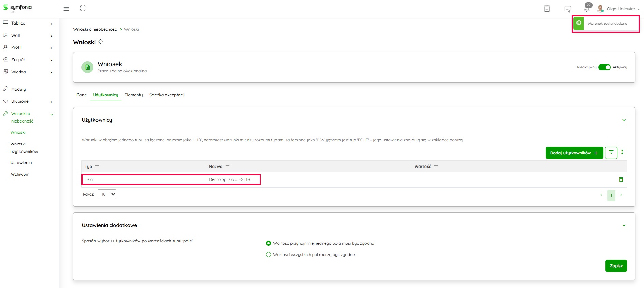This screenshot has width=644, height=288.
Task: Click the Zapisz button
Action: click(x=616, y=266)
